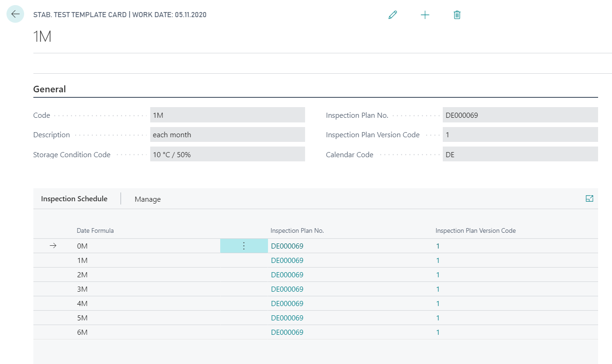Viewport: 612px width, 364px height.
Task: Click version code 1 in 5M row
Action: click(x=438, y=318)
